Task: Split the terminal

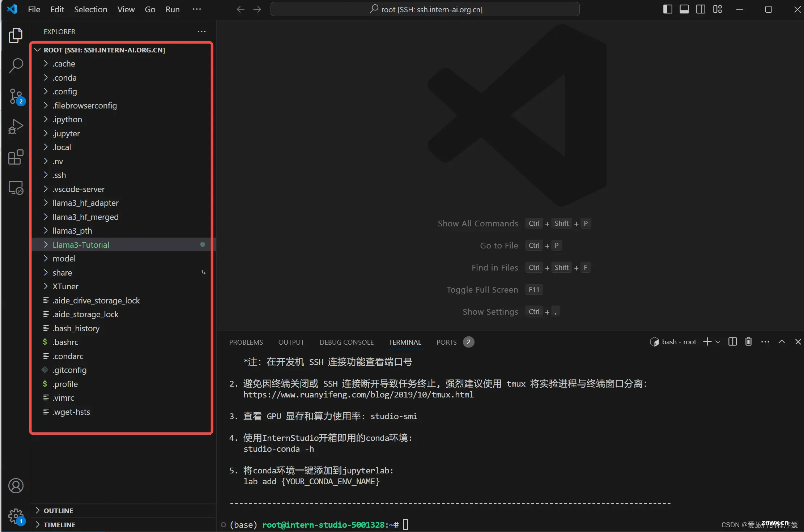Action: click(732, 342)
